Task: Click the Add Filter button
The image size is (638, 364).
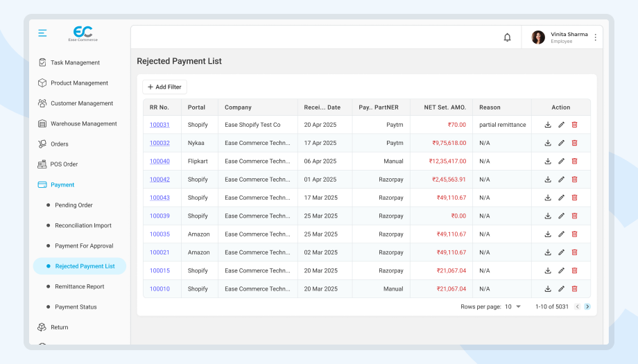Action: click(x=164, y=87)
